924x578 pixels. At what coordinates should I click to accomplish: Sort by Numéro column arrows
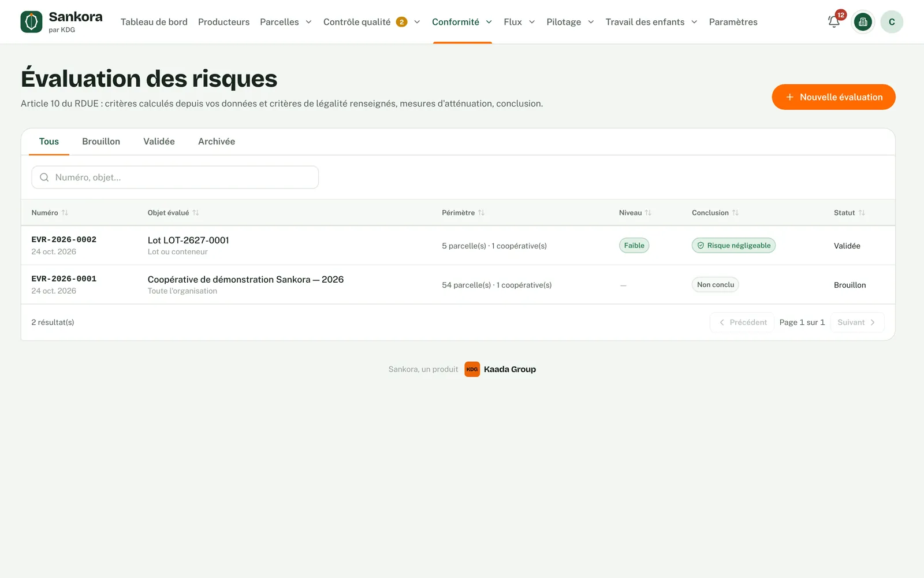point(65,213)
